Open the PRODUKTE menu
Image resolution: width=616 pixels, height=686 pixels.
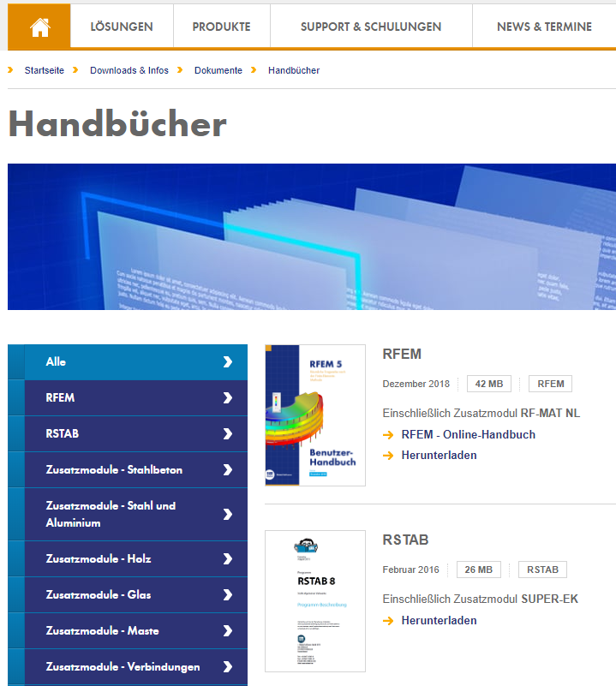[x=222, y=27]
